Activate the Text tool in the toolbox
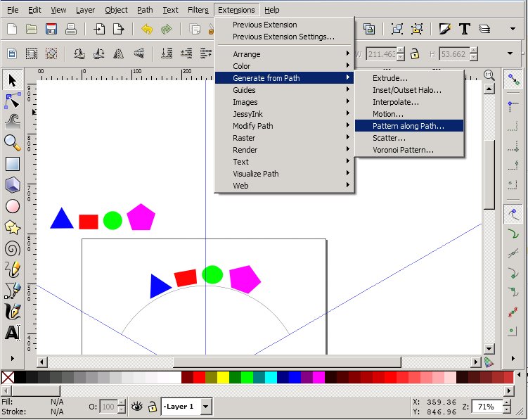528x420 pixels. point(12,332)
